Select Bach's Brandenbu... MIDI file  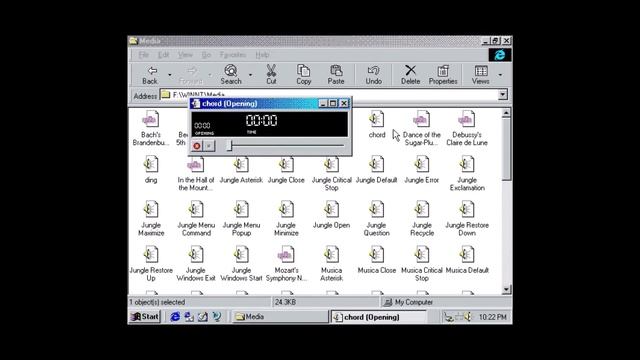point(151,127)
